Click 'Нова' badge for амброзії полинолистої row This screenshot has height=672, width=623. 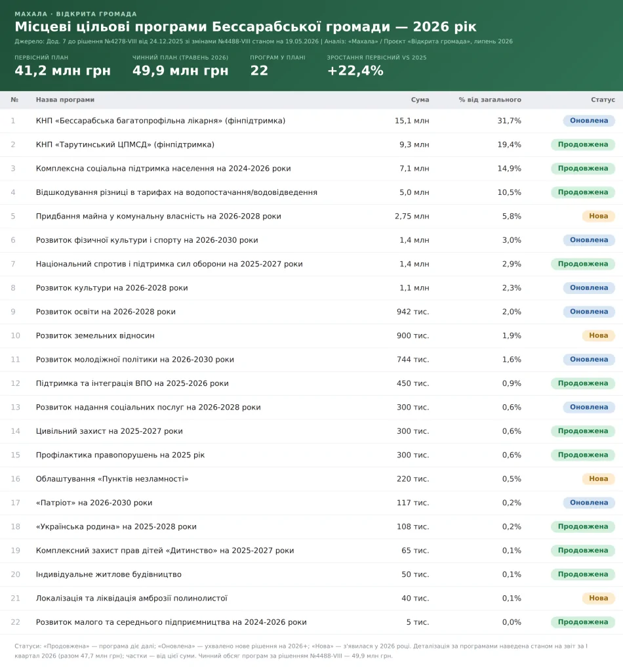[x=598, y=598]
